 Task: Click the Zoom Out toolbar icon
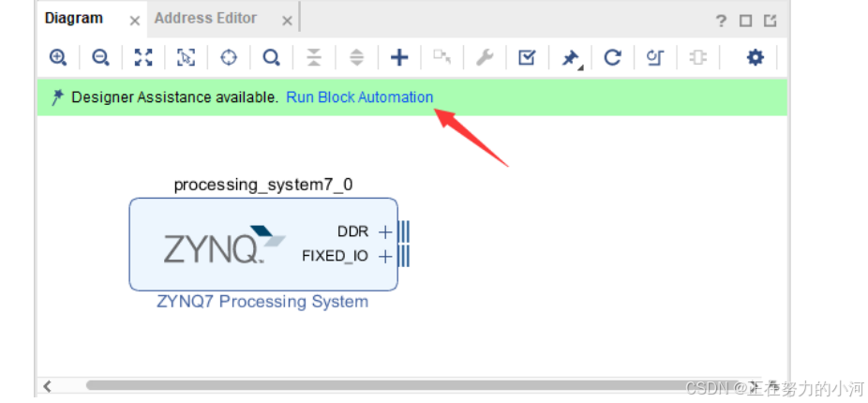coord(100,57)
